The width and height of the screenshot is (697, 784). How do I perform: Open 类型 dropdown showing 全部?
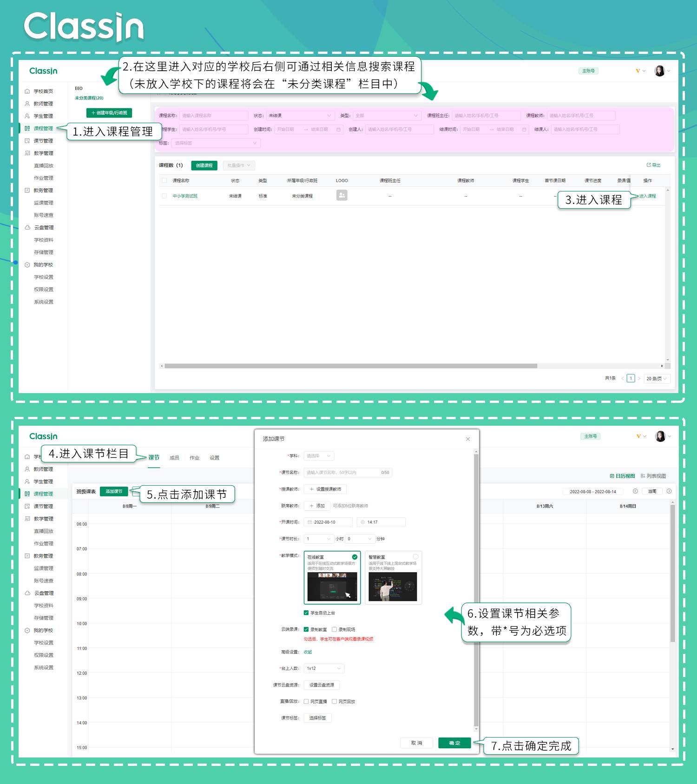click(x=387, y=115)
